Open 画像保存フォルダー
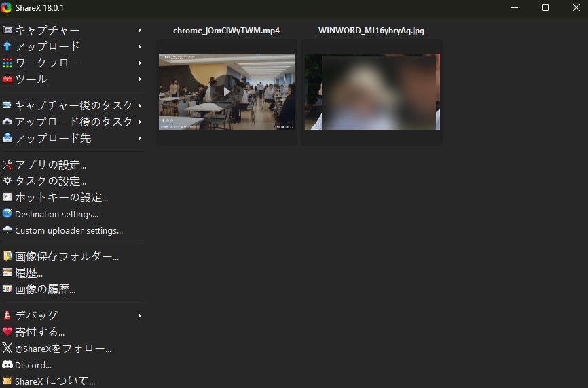This screenshot has height=388, width=588. [x=67, y=257]
